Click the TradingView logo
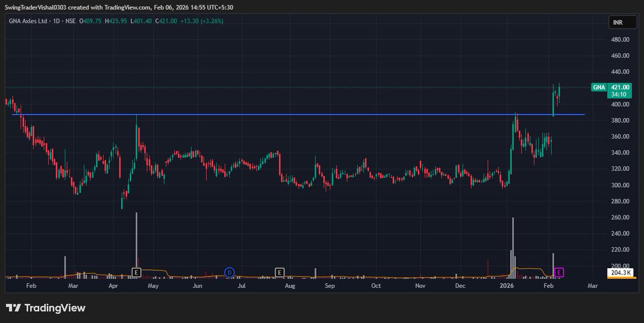 (x=46, y=308)
